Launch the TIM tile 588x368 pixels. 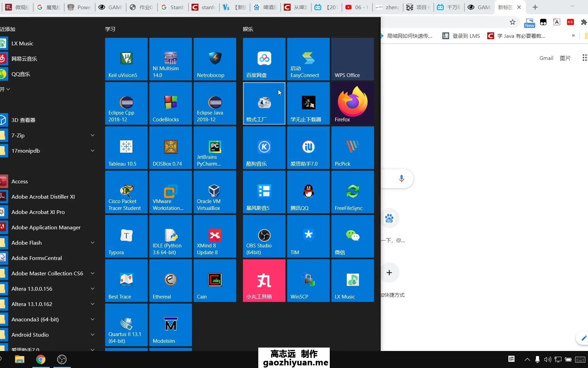(308, 236)
